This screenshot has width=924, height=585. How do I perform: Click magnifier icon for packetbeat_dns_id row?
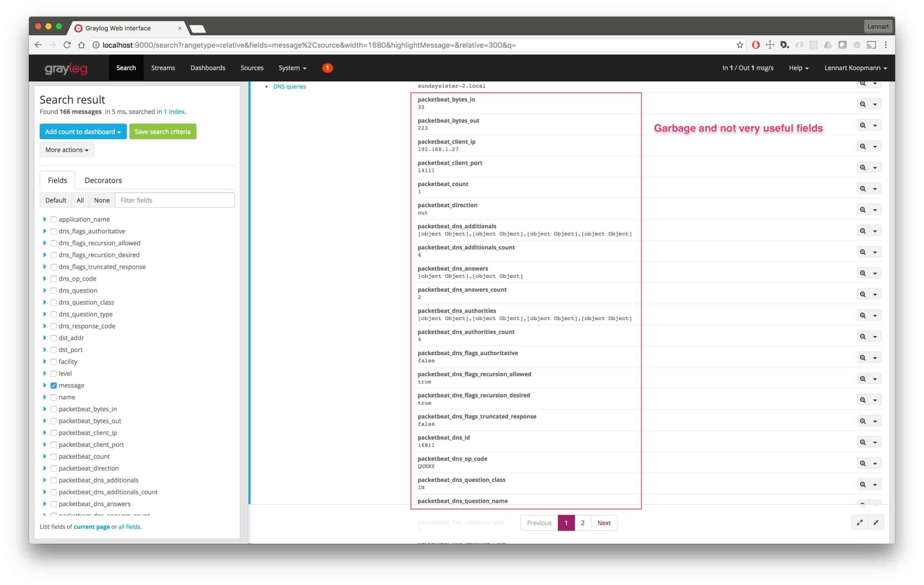coord(862,442)
